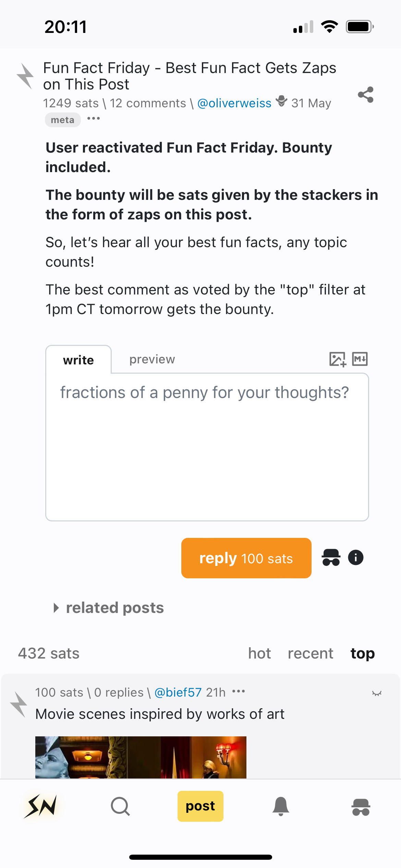Screen dimensions: 401x868
Task: Tap the share icon for this post
Action: click(x=365, y=95)
